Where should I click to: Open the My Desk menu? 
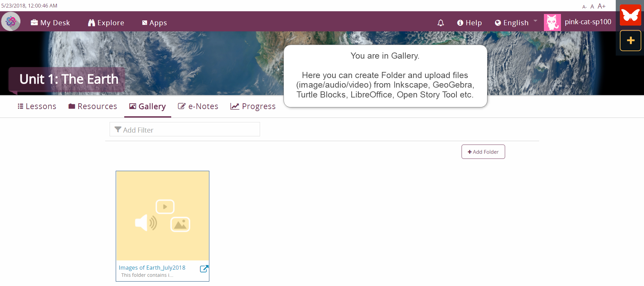pyautogui.click(x=50, y=23)
